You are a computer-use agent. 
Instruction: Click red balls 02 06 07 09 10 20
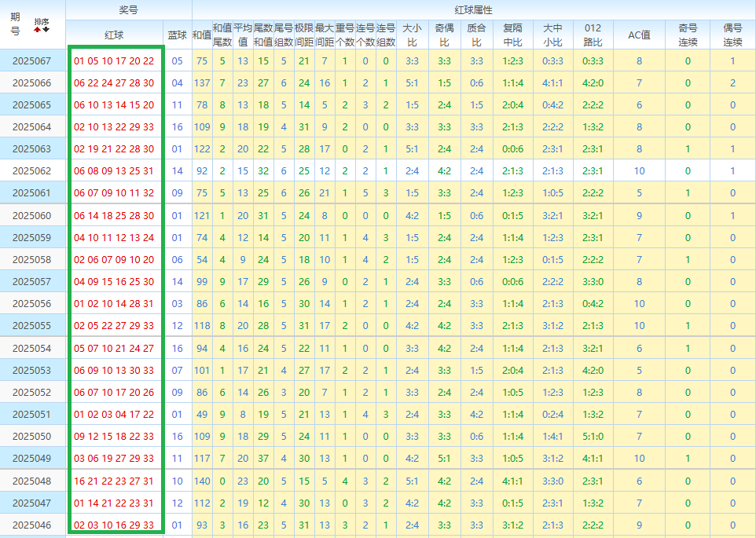[x=114, y=260]
